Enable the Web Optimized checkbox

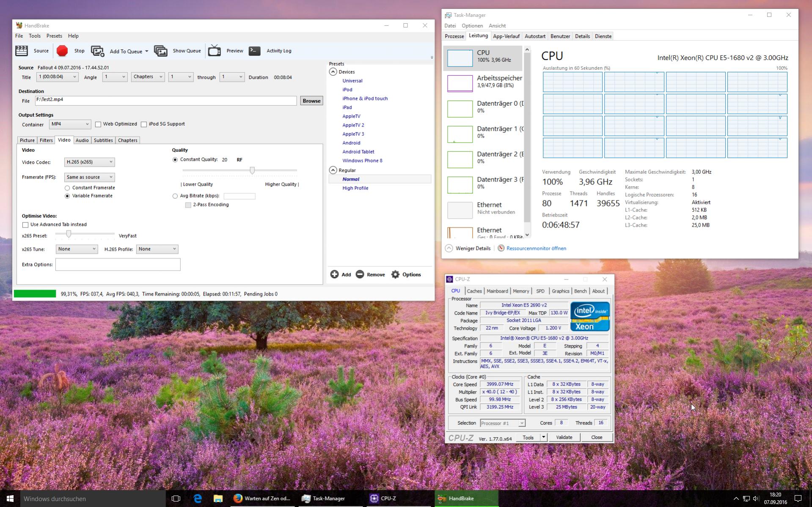(98, 124)
